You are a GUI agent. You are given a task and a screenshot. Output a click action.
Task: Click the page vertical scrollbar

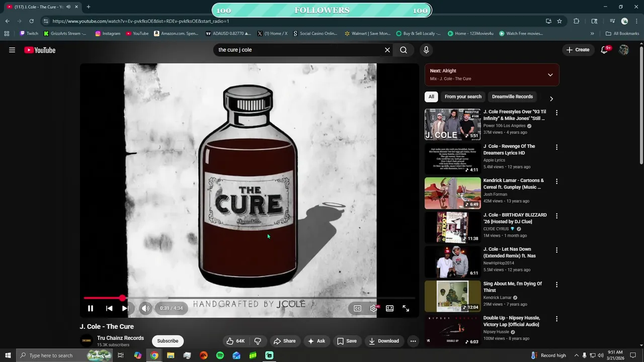[641, 106]
